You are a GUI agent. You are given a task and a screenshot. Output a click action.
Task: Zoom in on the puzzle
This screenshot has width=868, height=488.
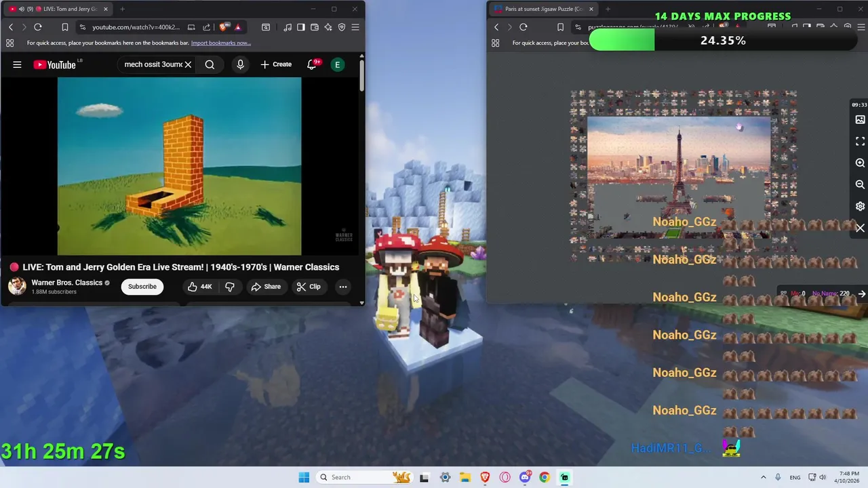tap(860, 163)
